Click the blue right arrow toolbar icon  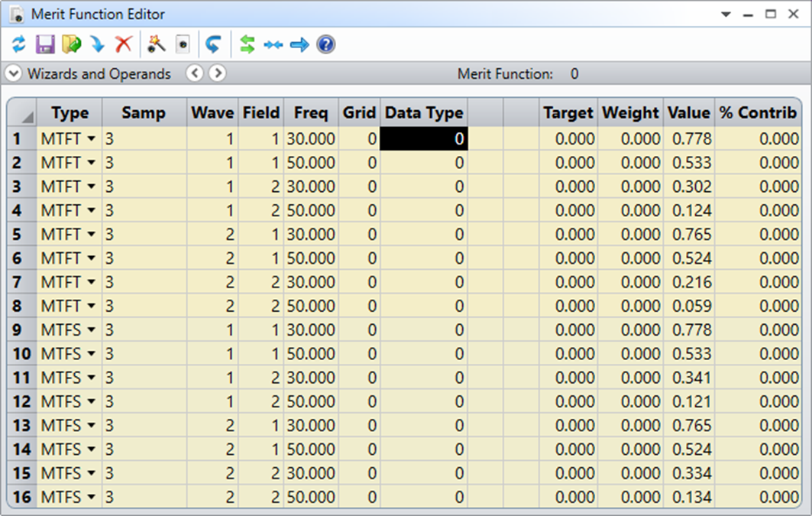[x=299, y=45]
